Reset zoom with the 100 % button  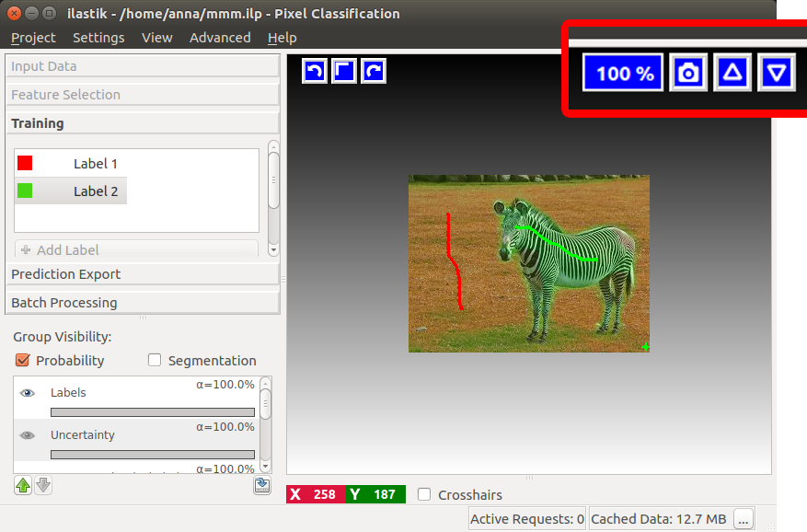coord(625,73)
